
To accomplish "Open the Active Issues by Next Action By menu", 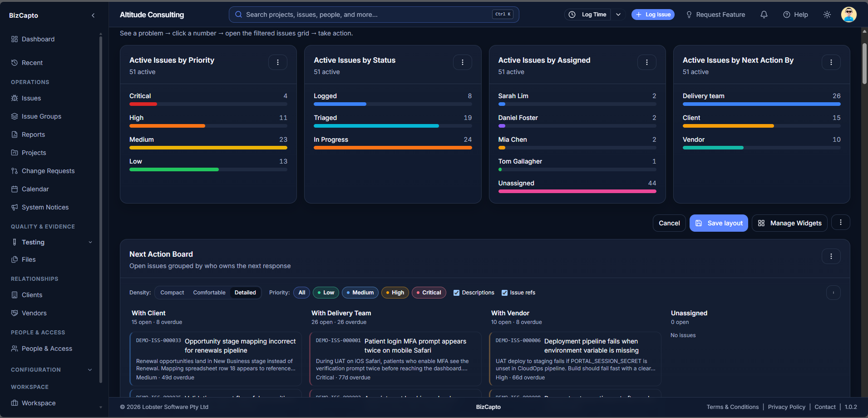I will (831, 62).
